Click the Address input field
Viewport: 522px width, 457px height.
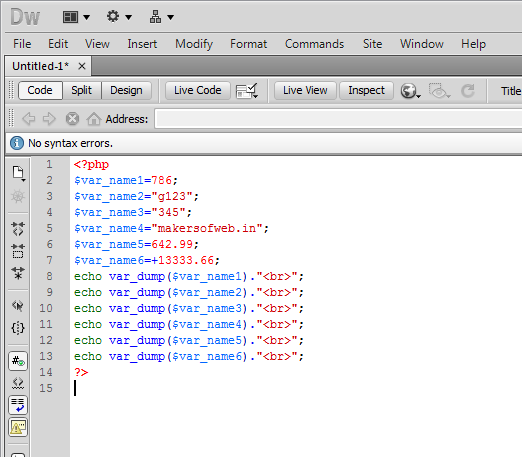click(x=338, y=119)
